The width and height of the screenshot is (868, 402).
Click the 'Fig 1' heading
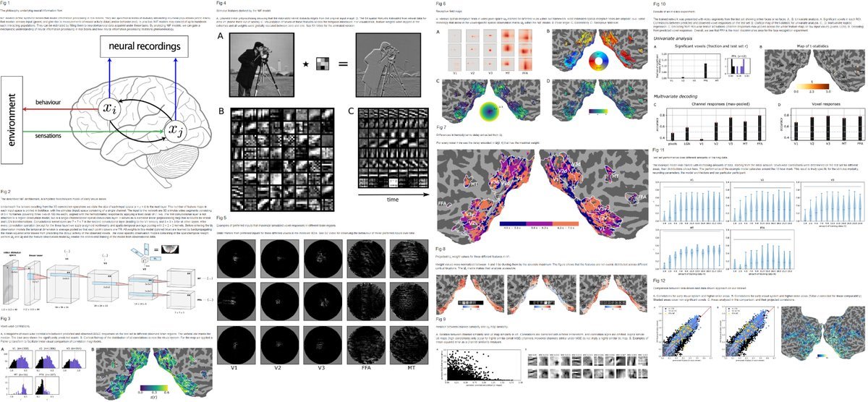tap(5, 4)
